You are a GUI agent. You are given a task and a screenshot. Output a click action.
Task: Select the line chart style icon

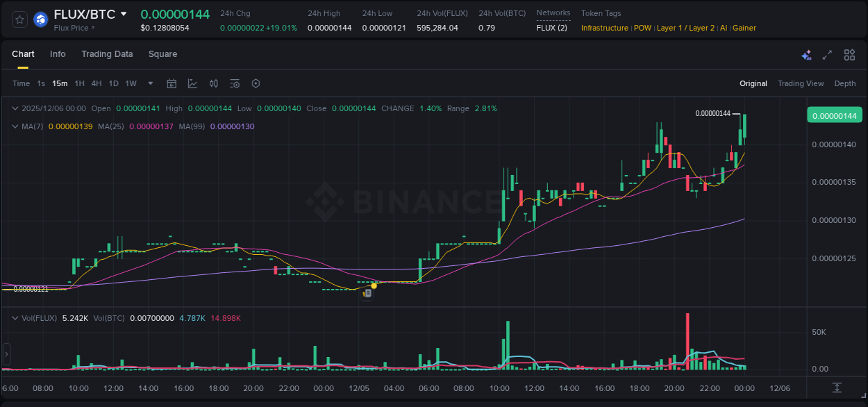tap(192, 83)
